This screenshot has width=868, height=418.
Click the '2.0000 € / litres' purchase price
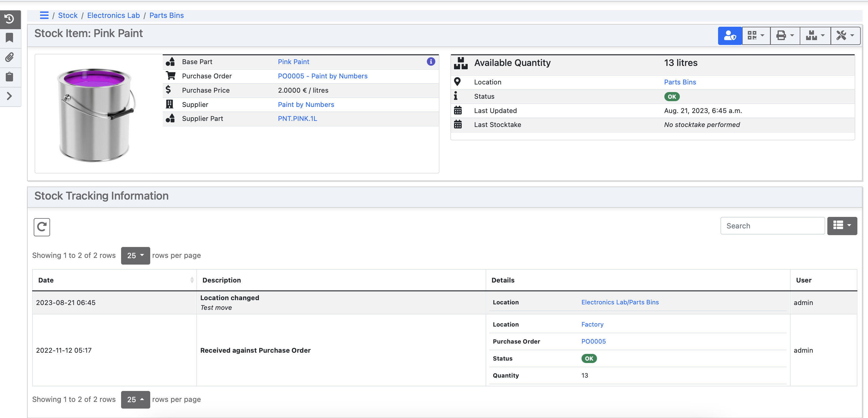(303, 91)
